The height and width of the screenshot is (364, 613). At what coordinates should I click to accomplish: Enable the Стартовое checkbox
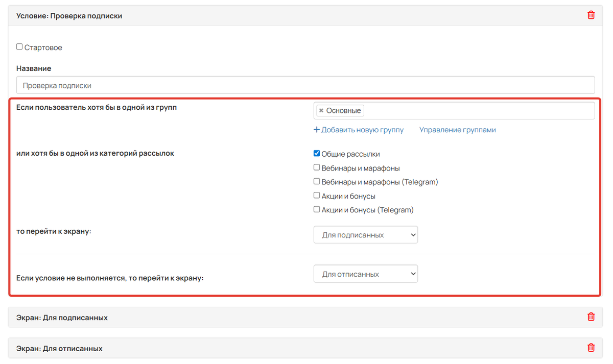click(19, 47)
